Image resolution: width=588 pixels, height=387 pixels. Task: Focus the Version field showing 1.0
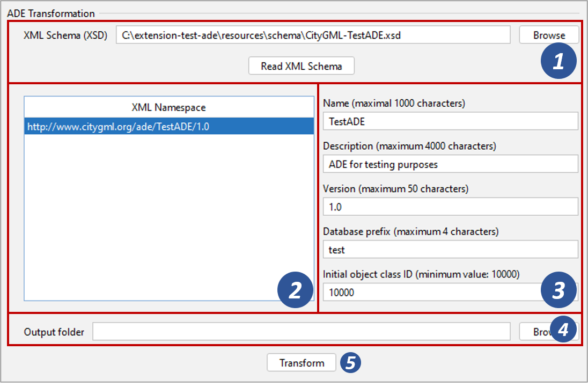[x=450, y=207]
